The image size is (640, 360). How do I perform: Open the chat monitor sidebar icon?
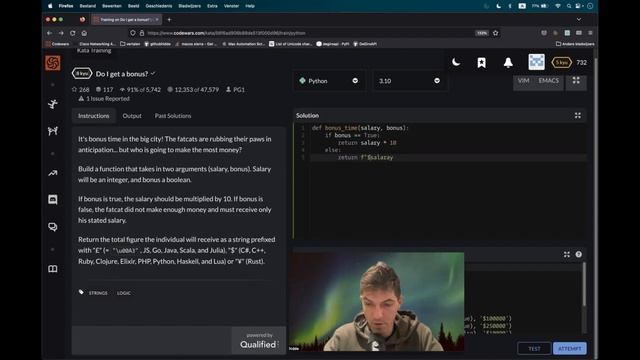click(53, 199)
